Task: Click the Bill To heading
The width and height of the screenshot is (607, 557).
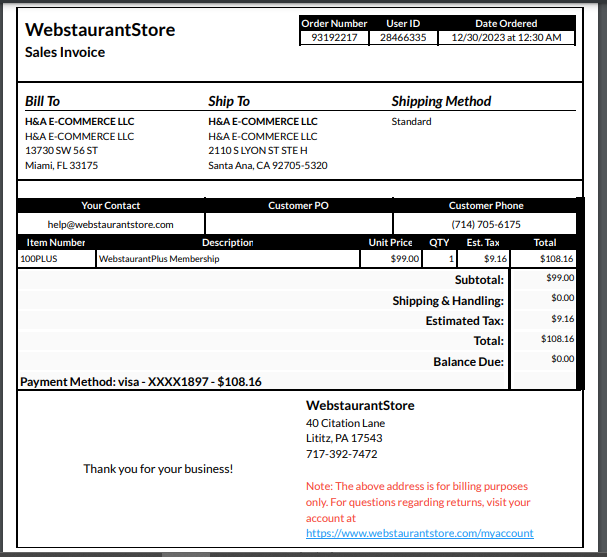Action: [43, 101]
